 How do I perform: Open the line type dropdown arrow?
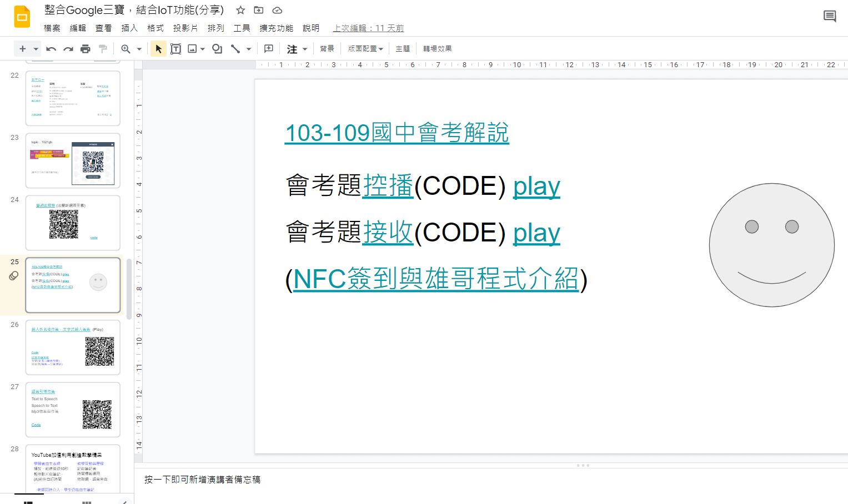249,49
